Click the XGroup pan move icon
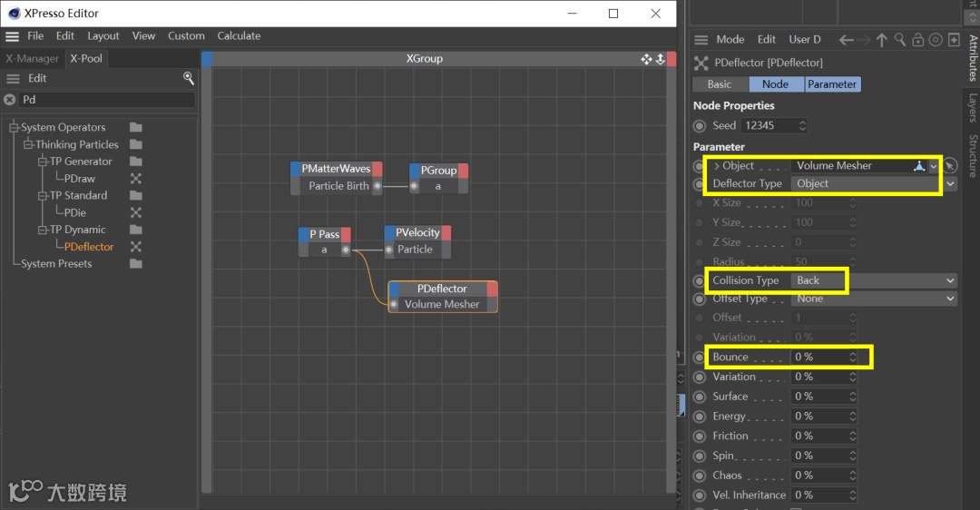Screen dimensions: 980x510 pos(646,59)
